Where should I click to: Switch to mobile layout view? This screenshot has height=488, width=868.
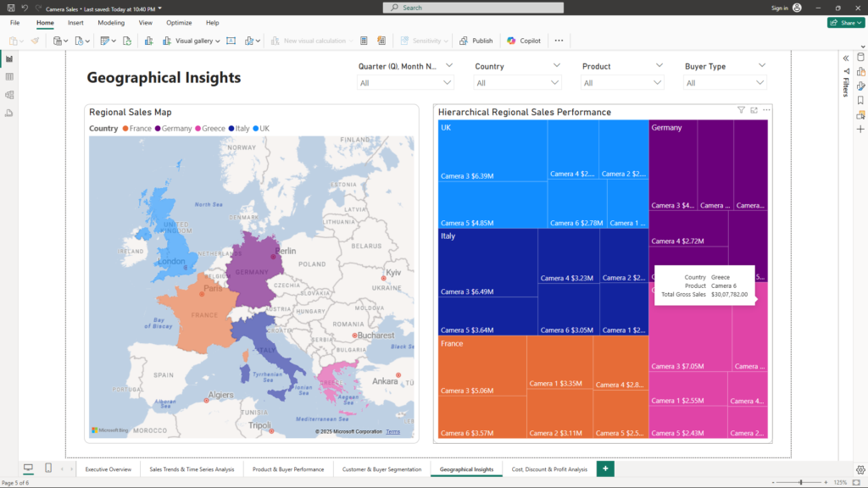coord(48,469)
